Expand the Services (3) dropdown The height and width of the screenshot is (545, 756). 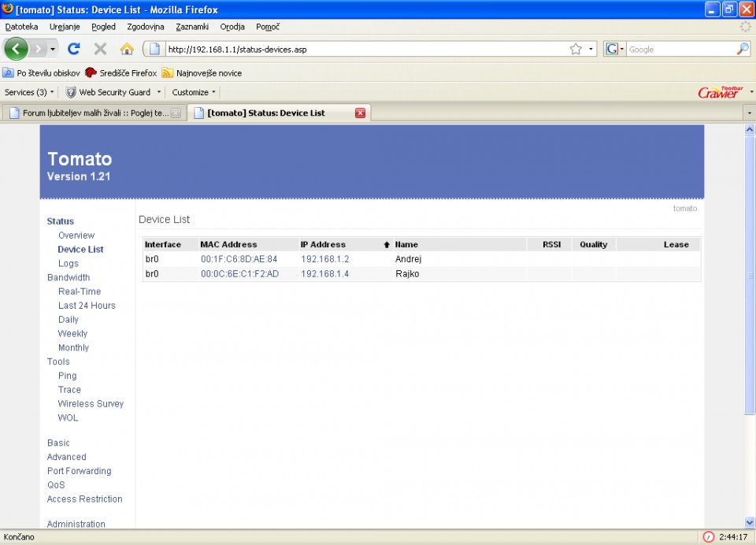pyautogui.click(x=29, y=92)
